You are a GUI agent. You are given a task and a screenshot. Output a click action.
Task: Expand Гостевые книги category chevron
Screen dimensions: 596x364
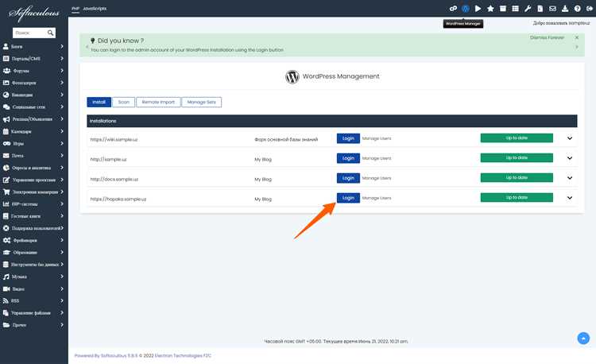pyautogui.click(x=61, y=216)
